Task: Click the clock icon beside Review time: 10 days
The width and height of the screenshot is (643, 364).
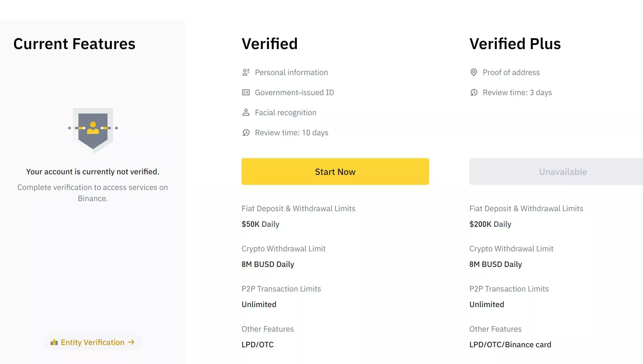Action: (246, 132)
